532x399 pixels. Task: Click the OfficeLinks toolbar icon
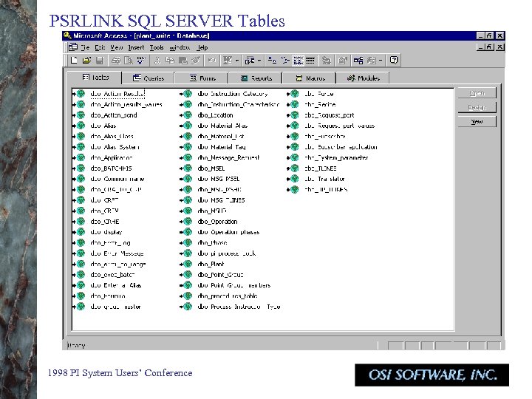(x=228, y=61)
